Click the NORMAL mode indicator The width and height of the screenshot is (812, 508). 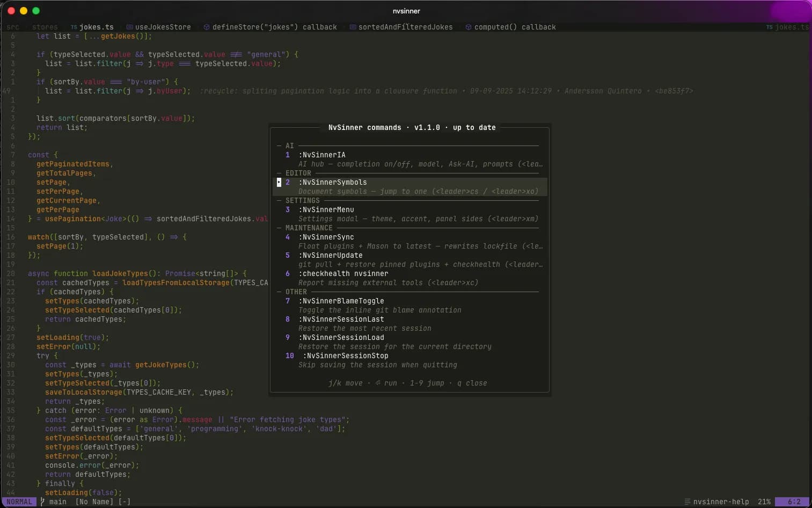pyautogui.click(x=19, y=502)
